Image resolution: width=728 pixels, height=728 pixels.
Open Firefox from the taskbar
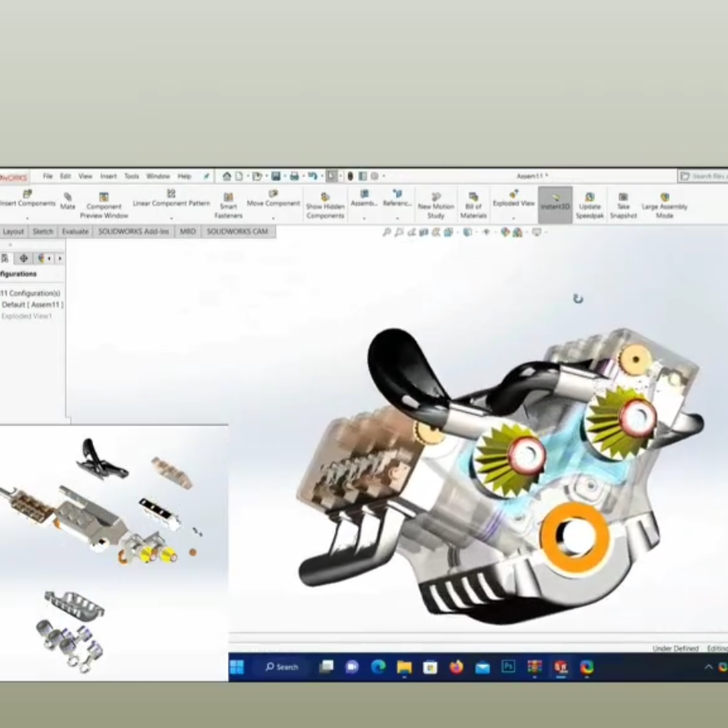click(457, 667)
